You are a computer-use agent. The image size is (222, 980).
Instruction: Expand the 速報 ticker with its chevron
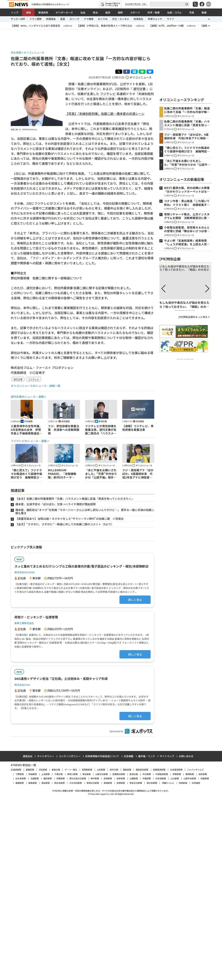point(209,26)
